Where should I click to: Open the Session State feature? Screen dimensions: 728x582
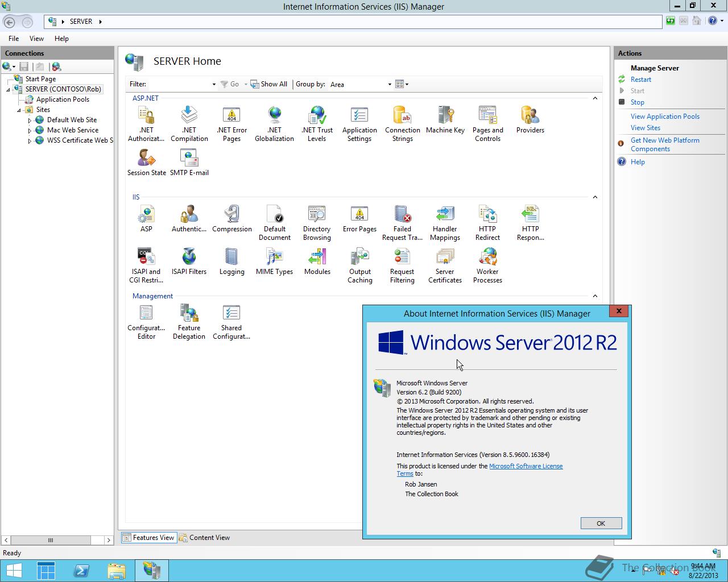click(146, 163)
